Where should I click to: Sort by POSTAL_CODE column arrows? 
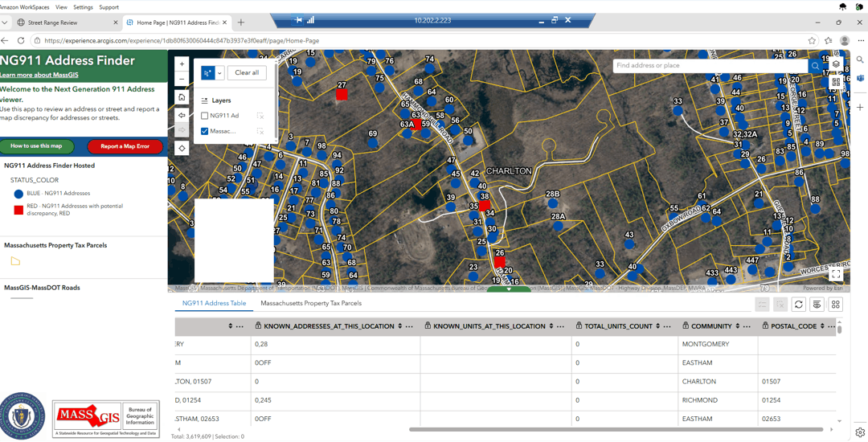(823, 326)
